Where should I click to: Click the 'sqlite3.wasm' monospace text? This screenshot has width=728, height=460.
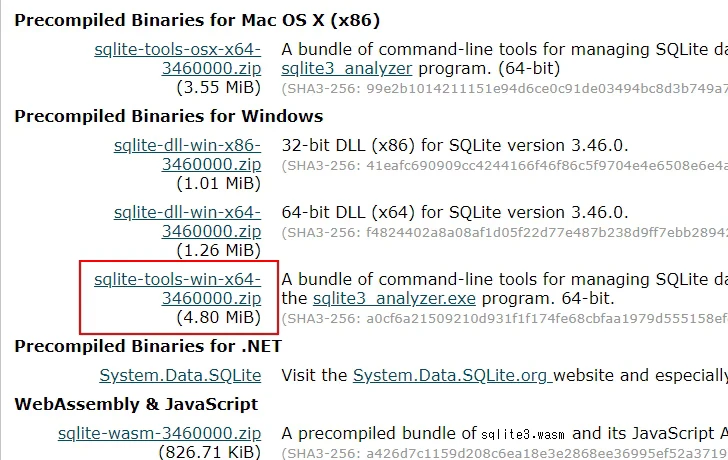(523, 434)
